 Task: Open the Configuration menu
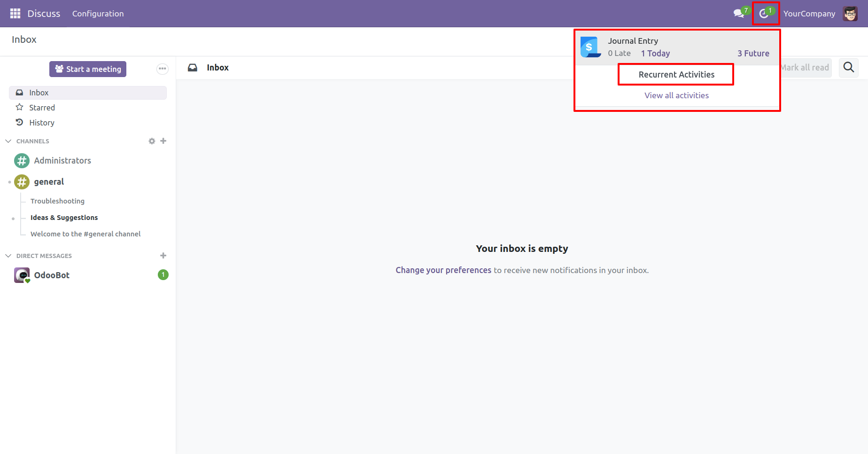tap(98, 14)
